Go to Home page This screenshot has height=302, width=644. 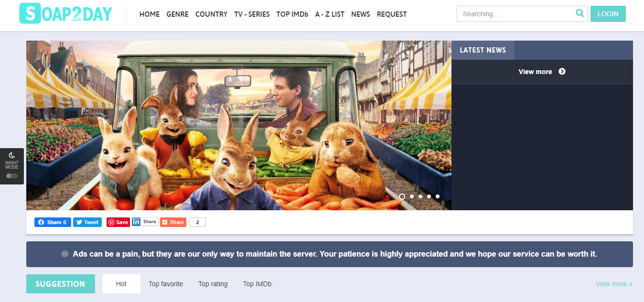pos(150,14)
